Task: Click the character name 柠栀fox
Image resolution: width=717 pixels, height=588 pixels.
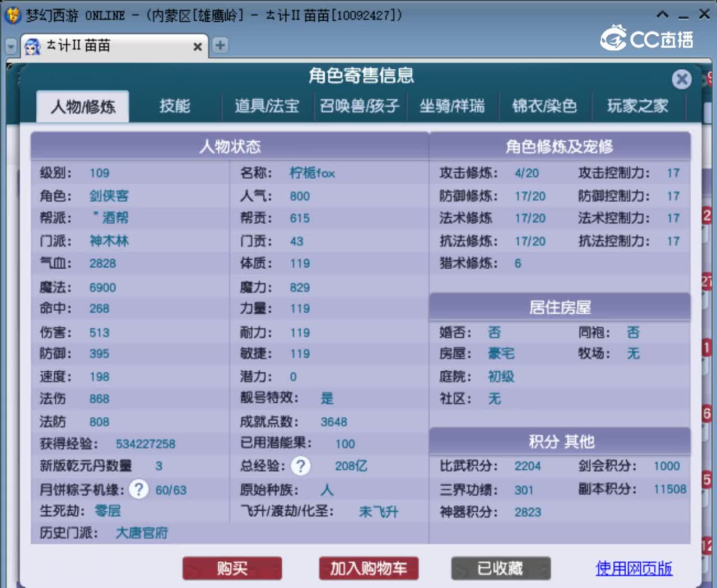Action: (x=312, y=173)
